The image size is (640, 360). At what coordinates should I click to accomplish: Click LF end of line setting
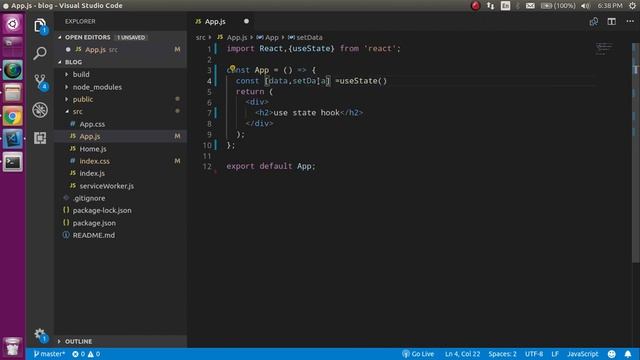[555, 354]
